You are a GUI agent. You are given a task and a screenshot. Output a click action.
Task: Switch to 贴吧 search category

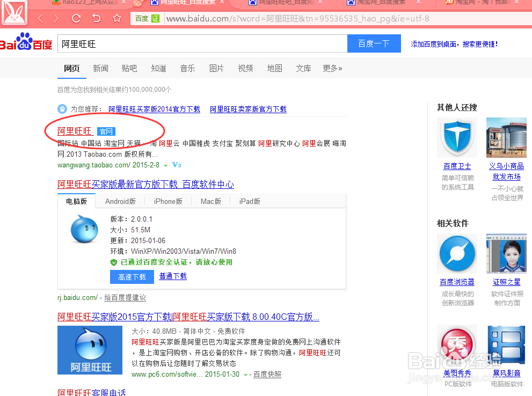pyautogui.click(x=129, y=68)
